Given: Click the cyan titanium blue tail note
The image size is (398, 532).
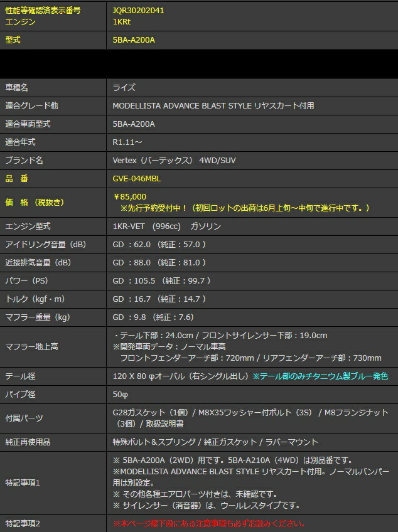Looking at the screenshot, I should [x=320, y=376].
